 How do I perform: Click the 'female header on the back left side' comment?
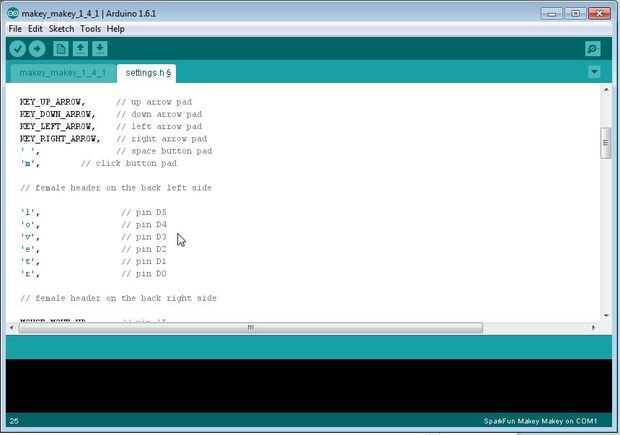pos(116,188)
